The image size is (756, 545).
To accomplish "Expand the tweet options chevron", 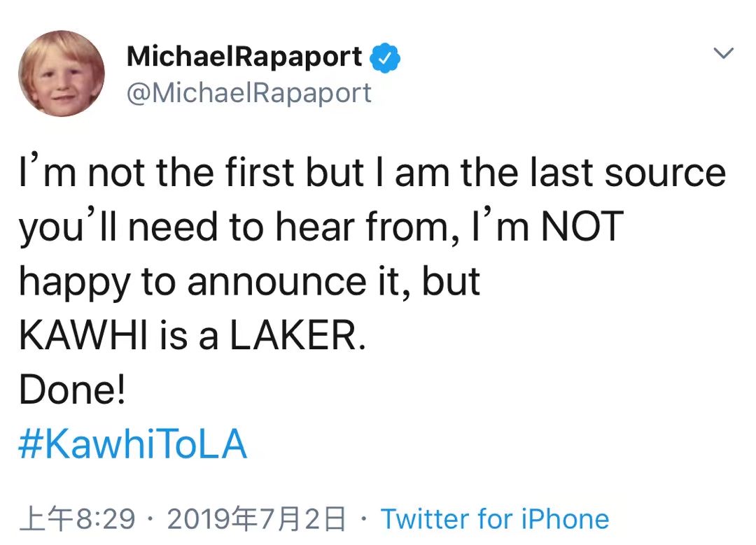I will tap(723, 53).
